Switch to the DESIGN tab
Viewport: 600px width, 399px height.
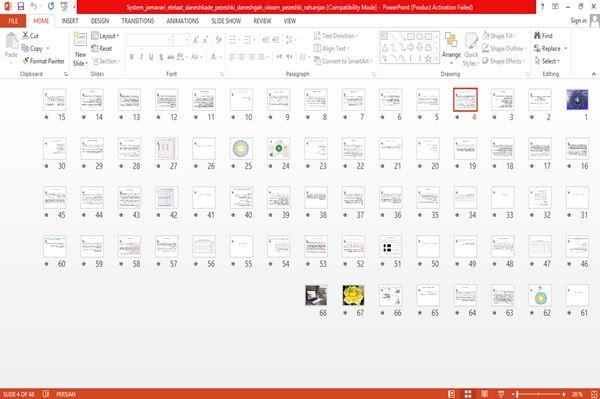click(100, 21)
